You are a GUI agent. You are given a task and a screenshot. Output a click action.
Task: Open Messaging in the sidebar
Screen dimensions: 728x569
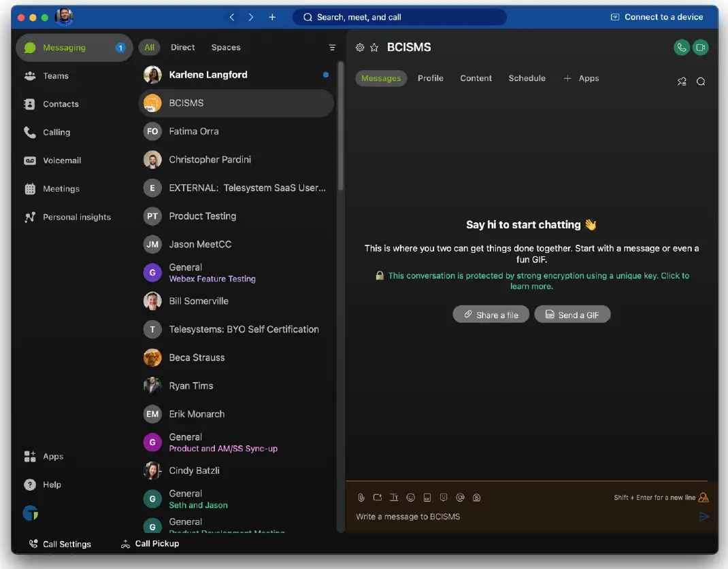point(74,48)
